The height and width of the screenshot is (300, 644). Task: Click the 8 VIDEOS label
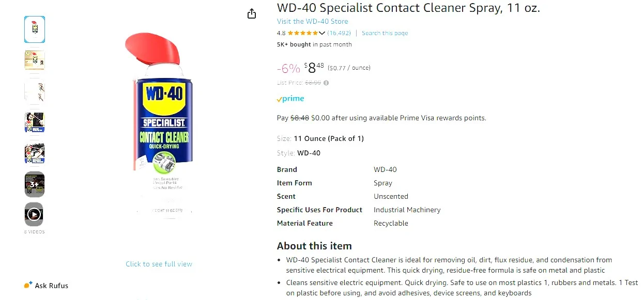[34, 231]
